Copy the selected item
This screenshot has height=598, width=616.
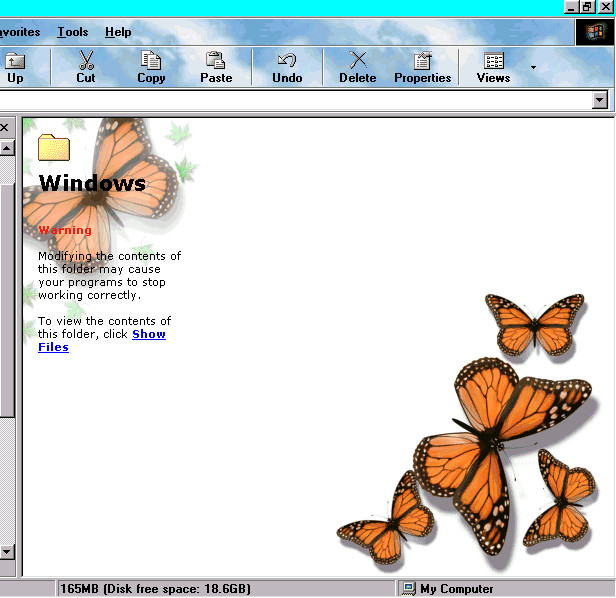pyautogui.click(x=151, y=68)
